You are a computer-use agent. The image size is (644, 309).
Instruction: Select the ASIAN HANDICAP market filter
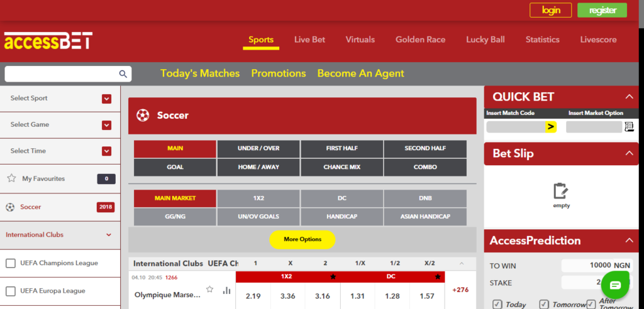425,217
